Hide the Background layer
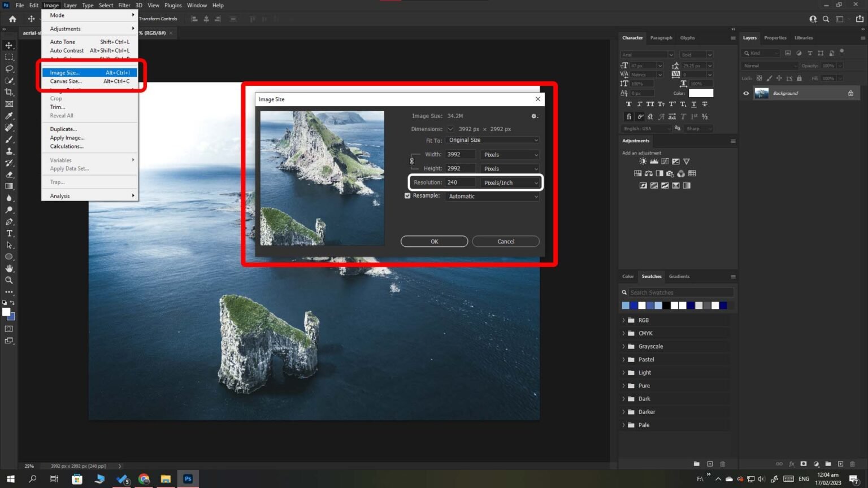This screenshot has height=488, width=868. [x=746, y=93]
